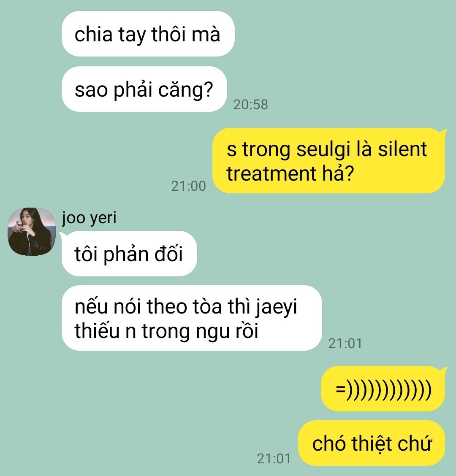Select the "chia tay thôi mà" message bubble
This screenshot has height=476, width=456.
(148, 34)
